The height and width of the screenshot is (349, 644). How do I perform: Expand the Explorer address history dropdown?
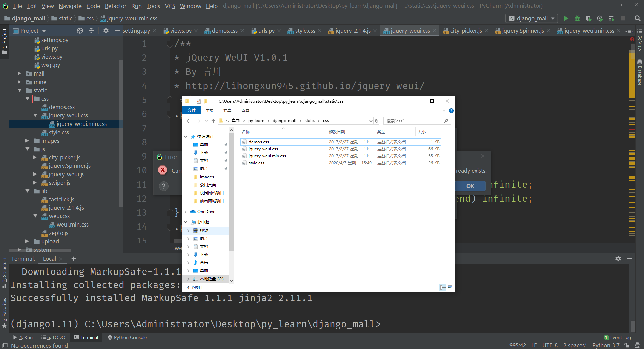[x=371, y=121]
